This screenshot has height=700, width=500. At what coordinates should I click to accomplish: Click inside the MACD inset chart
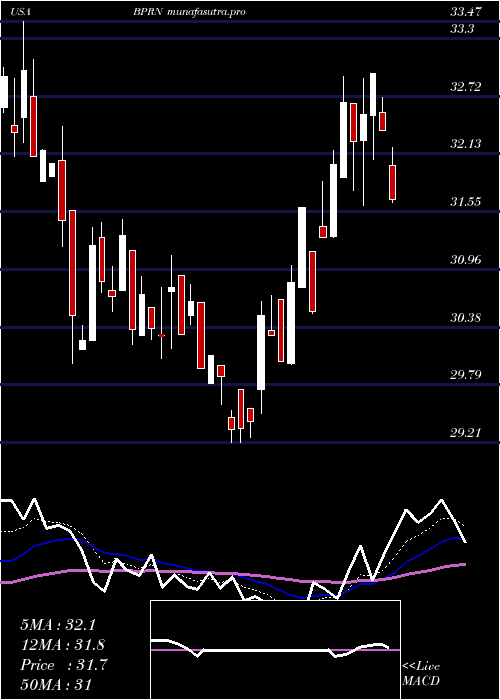point(275,650)
